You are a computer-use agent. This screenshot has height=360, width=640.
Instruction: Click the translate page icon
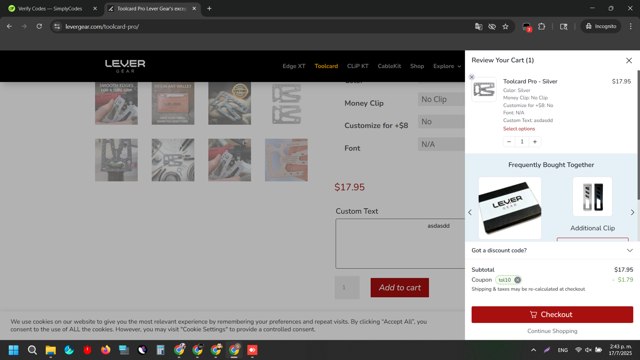pos(478,27)
